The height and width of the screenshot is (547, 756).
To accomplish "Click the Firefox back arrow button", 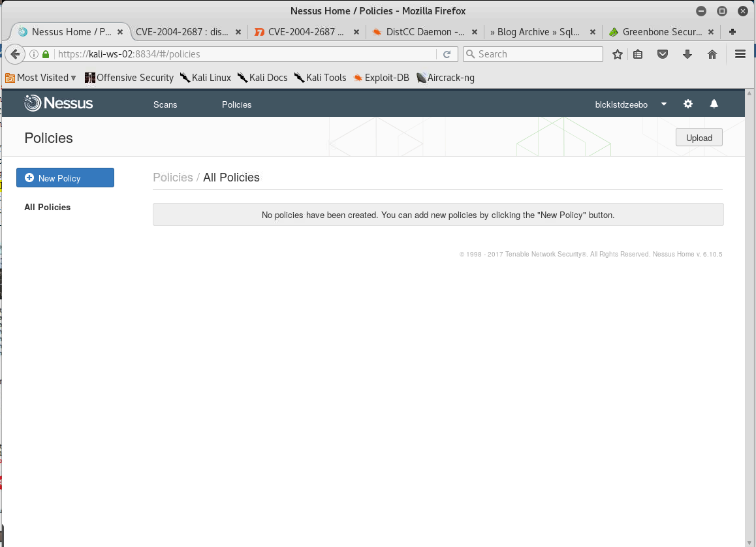I will [x=15, y=54].
